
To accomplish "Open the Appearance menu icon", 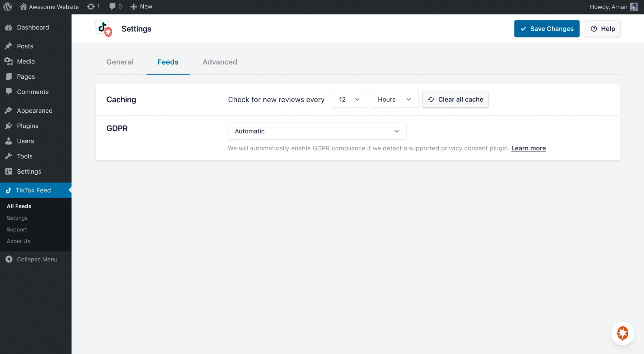I will (8, 110).
